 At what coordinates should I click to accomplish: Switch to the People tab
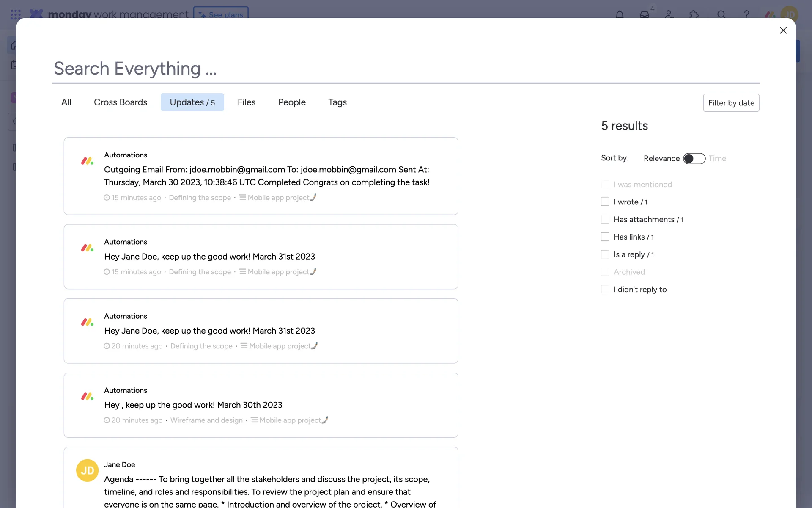click(x=292, y=102)
